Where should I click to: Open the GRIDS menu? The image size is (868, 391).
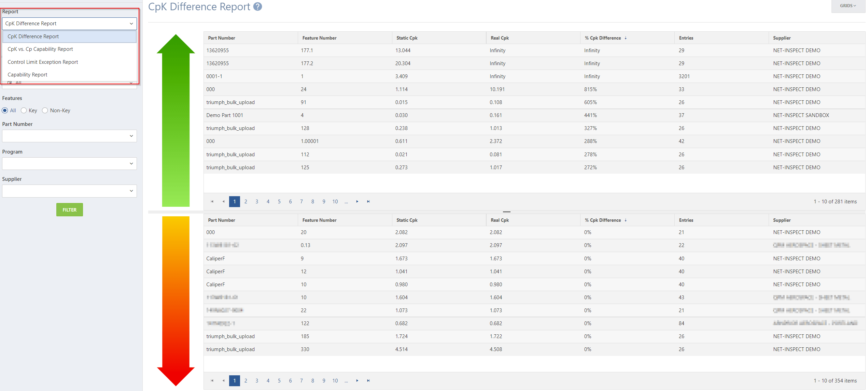[x=847, y=6]
